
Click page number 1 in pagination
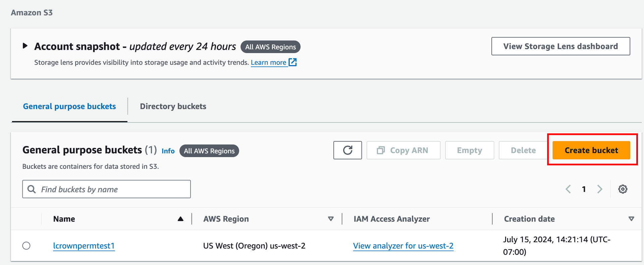coord(584,189)
